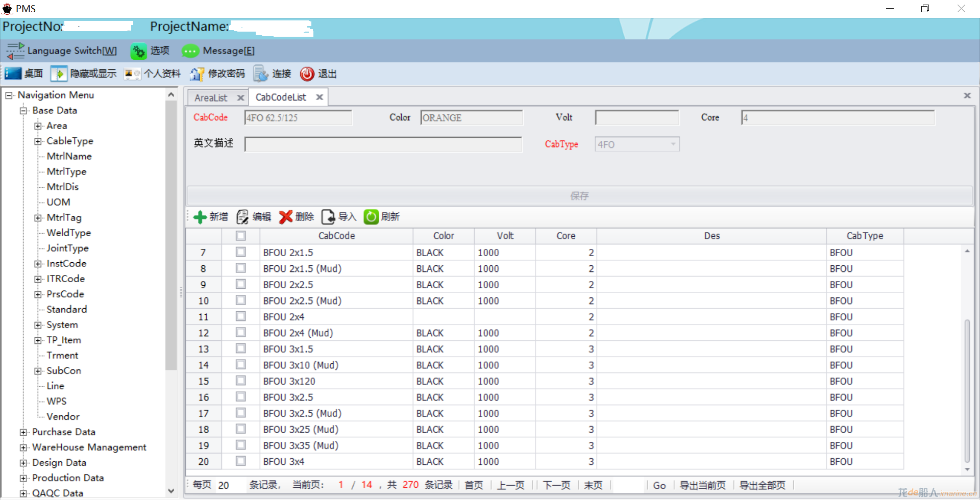This screenshot has height=500, width=980.
Task: Expand the MtrlTag tree node
Action: [x=38, y=218]
